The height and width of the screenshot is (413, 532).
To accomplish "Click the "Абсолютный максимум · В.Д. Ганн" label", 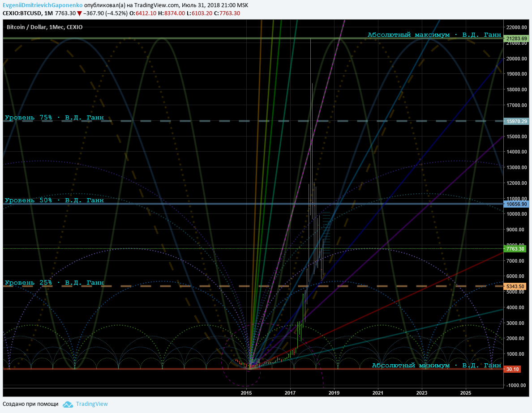I will pos(434,34).
